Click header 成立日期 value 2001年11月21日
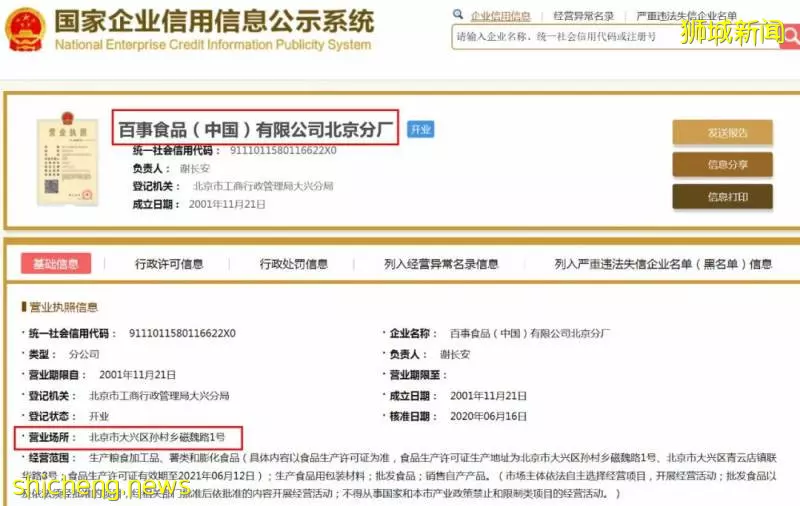 tap(227, 205)
